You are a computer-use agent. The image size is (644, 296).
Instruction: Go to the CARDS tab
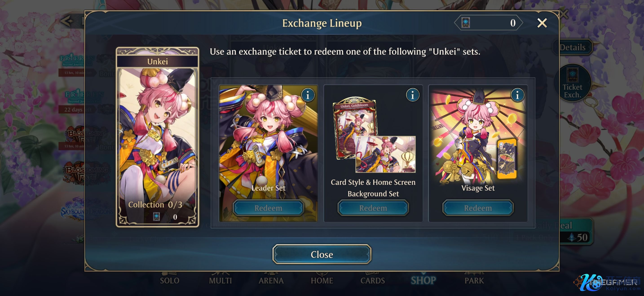pyautogui.click(x=373, y=280)
